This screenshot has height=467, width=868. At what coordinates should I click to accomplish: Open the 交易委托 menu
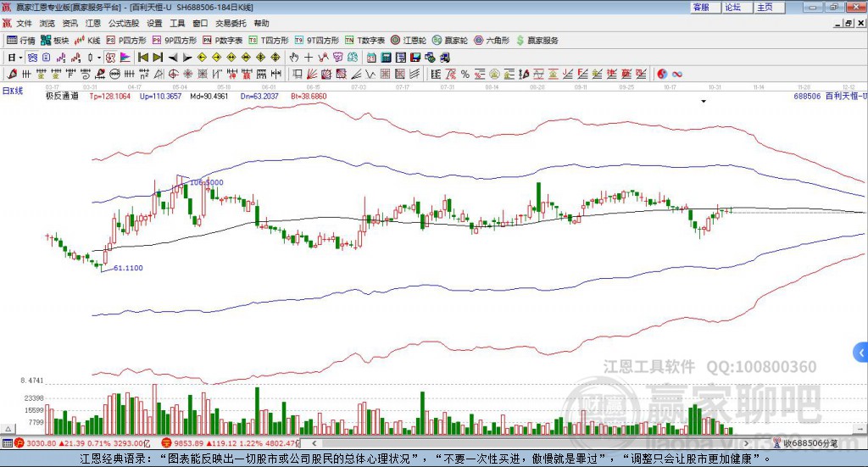point(231,23)
